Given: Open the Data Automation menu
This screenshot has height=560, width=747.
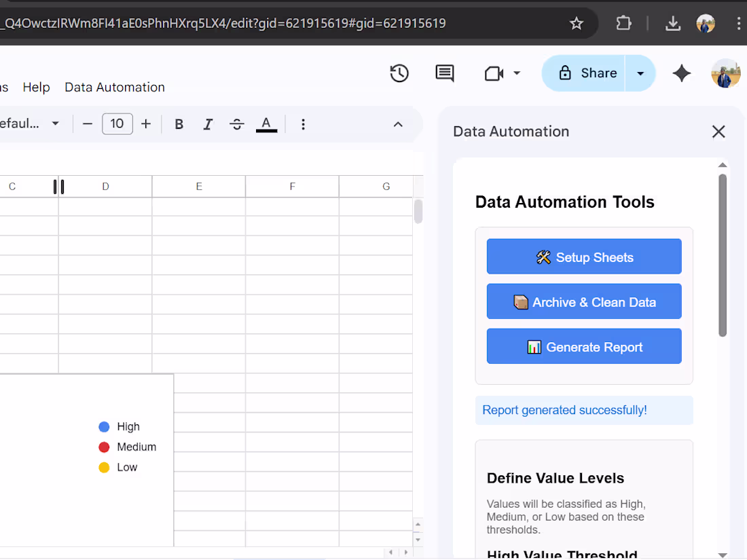Looking at the screenshot, I should pyautogui.click(x=114, y=87).
